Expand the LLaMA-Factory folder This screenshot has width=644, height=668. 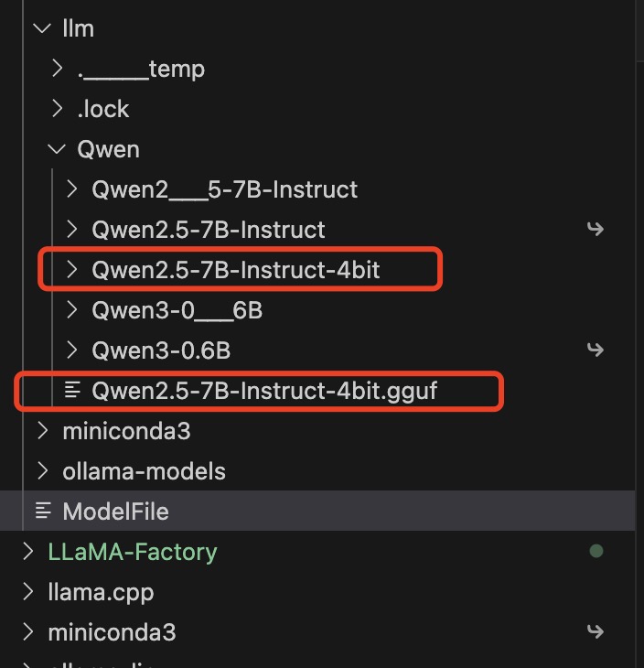(x=132, y=552)
